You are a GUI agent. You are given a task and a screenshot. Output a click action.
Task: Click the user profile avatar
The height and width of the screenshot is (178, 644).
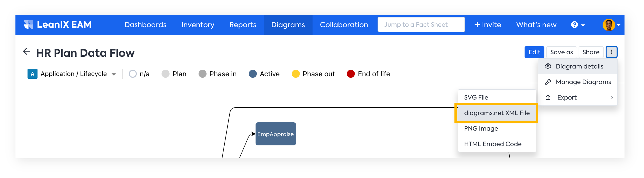pos(608,25)
